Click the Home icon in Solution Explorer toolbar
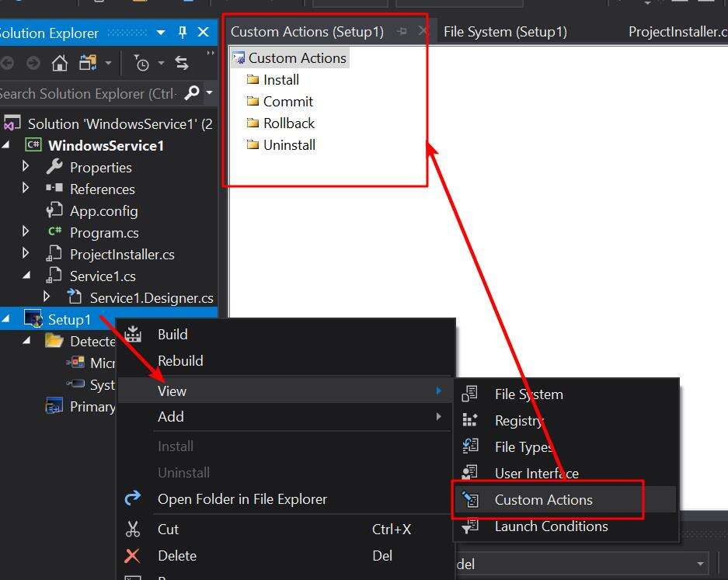The image size is (728, 580). 59,63
